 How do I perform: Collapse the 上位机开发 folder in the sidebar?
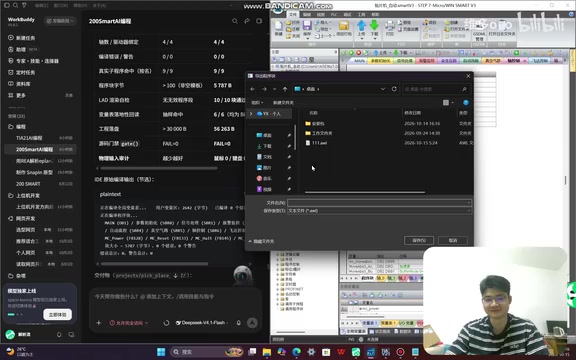click(x=24, y=195)
